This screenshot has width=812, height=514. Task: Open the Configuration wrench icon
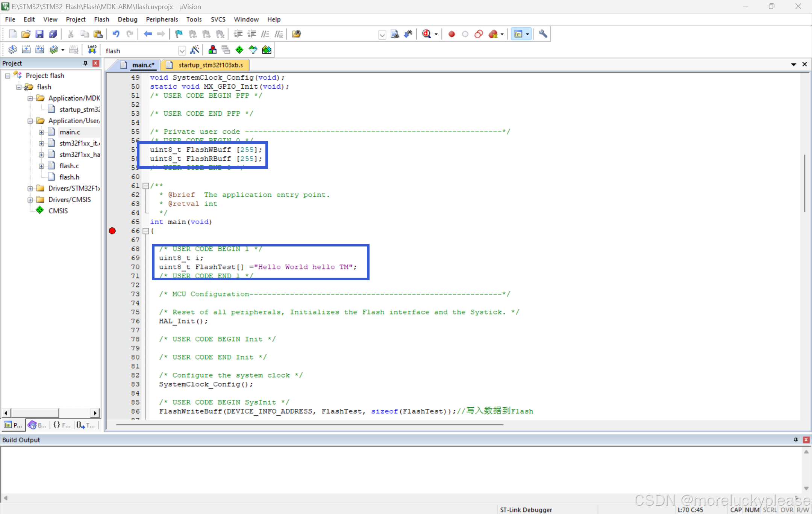point(542,34)
